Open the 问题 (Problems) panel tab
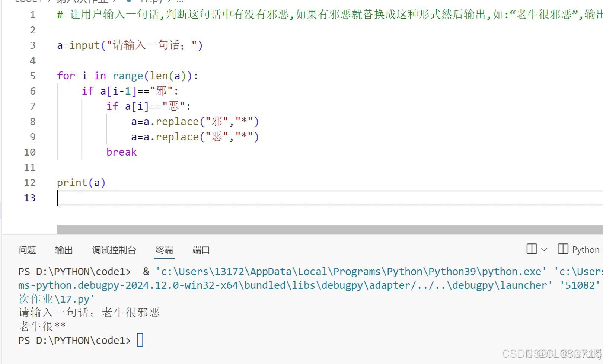This screenshot has height=364, width=603. point(27,250)
